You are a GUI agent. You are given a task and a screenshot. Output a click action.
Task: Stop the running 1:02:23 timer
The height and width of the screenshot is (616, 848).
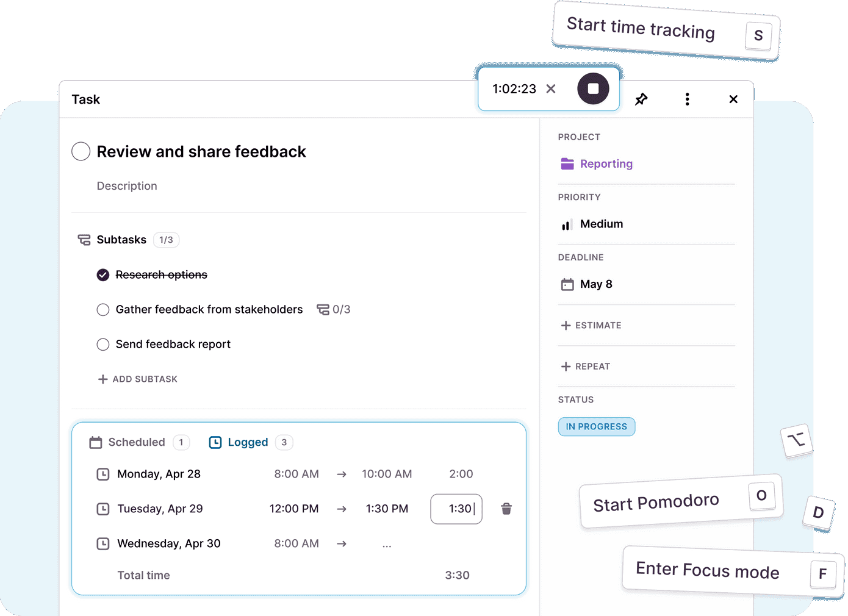tap(592, 88)
